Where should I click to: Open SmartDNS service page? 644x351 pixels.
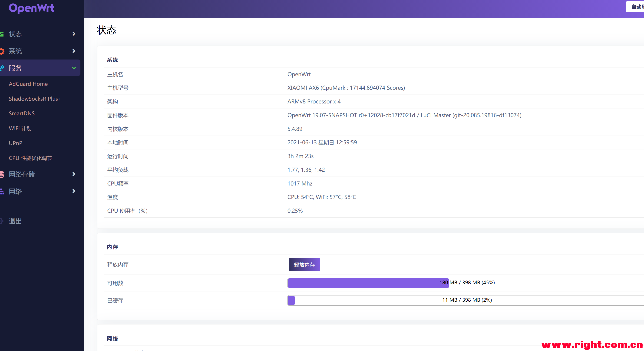coord(22,113)
